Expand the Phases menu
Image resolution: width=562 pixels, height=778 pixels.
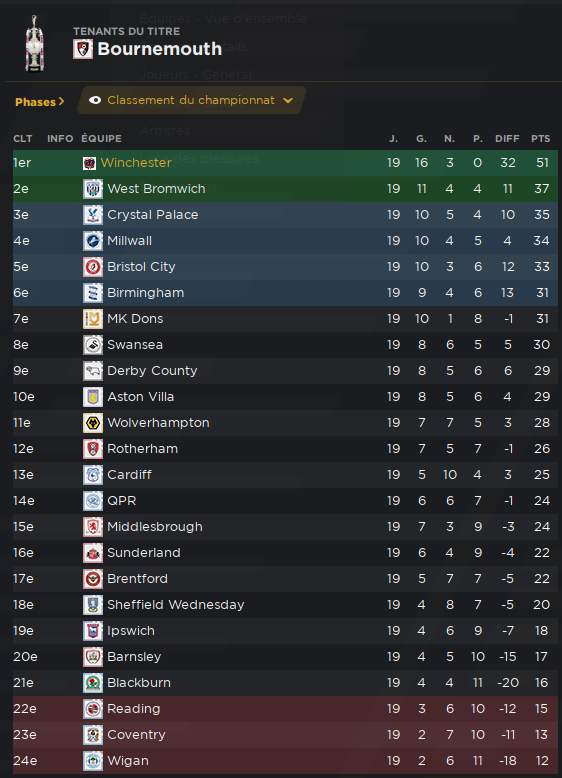pos(40,102)
